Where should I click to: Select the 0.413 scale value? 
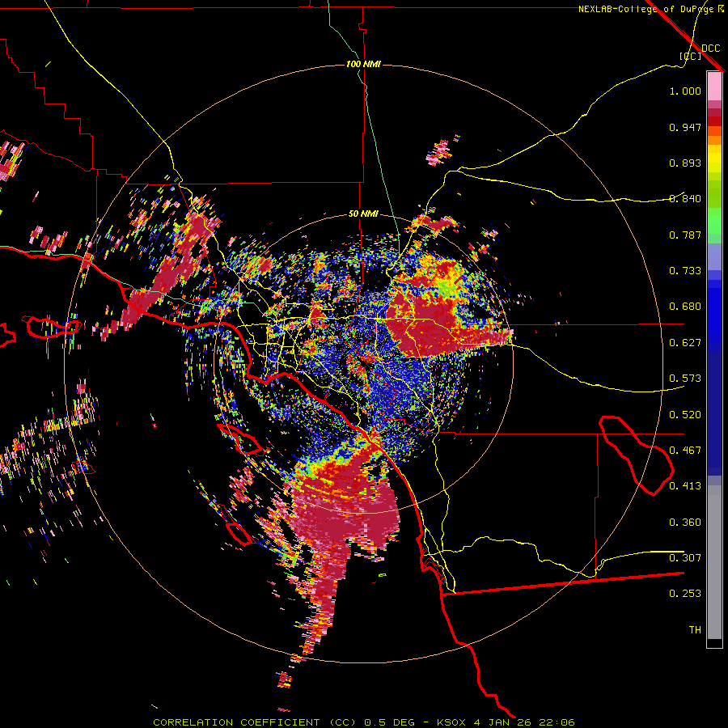pyautogui.click(x=685, y=486)
